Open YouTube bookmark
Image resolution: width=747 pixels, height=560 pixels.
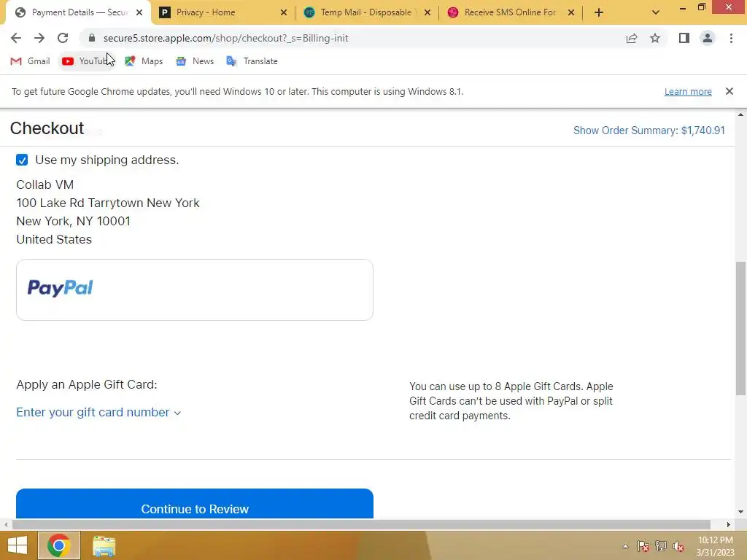(88, 61)
